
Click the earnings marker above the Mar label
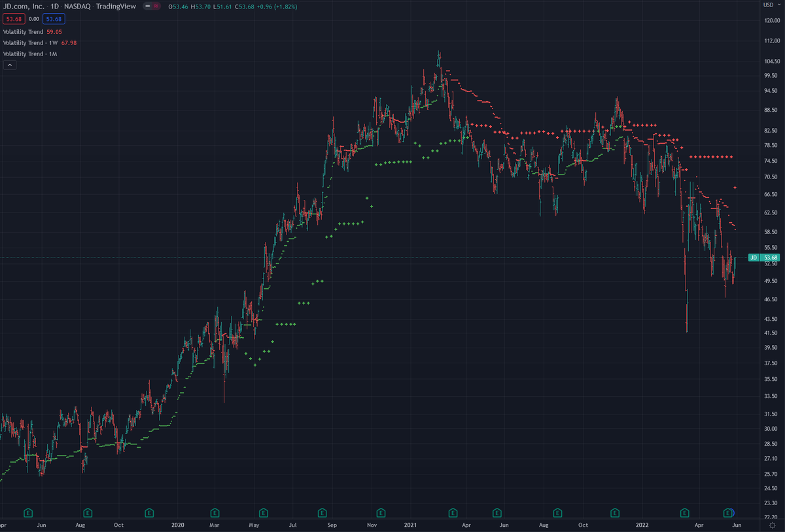pos(215,512)
